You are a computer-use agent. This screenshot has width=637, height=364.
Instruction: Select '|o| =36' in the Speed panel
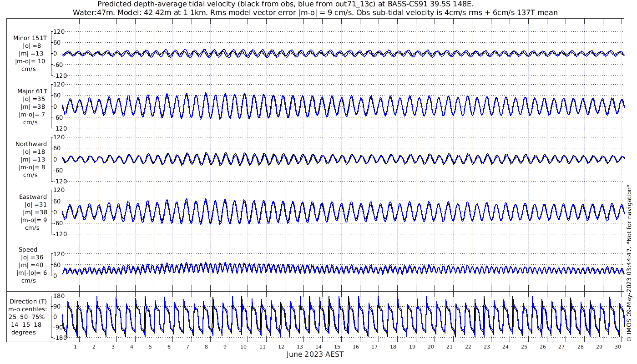pyautogui.click(x=32, y=258)
